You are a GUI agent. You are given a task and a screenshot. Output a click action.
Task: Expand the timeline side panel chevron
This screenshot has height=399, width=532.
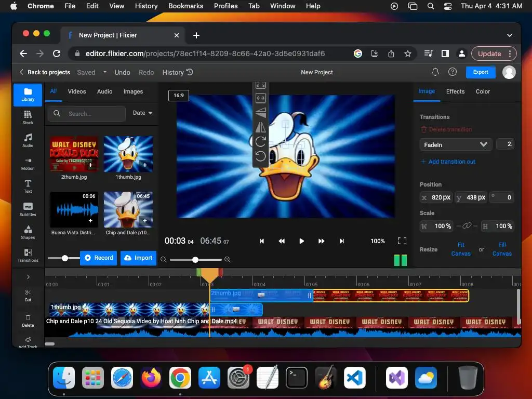click(28, 277)
